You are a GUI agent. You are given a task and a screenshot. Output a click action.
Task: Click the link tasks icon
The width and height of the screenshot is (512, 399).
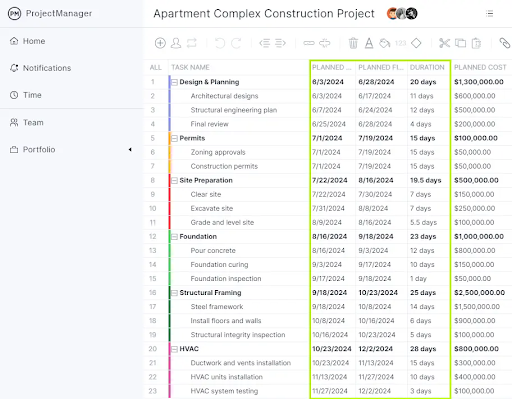tap(309, 43)
